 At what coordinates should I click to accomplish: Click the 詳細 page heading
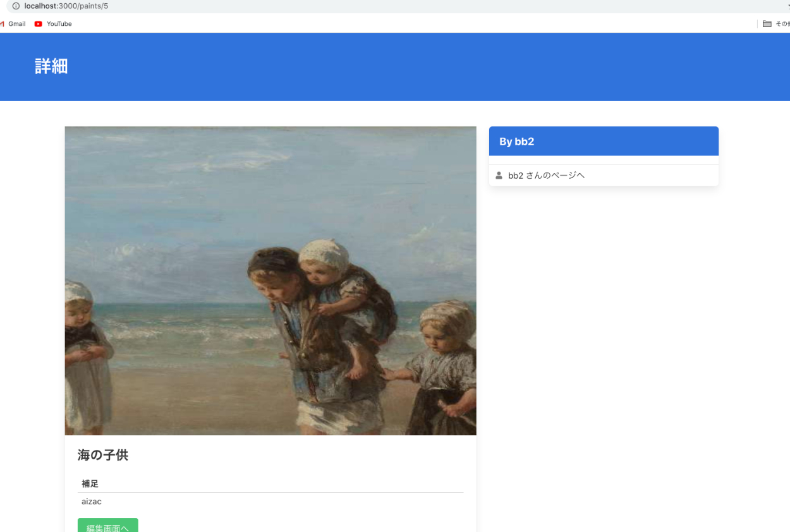[51, 66]
